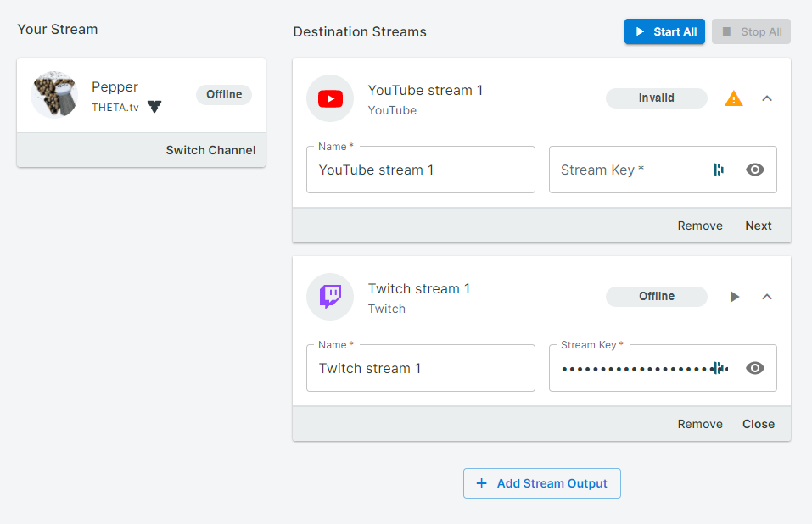
Task: Click the THETA.tv label
Action: click(x=115, y=107)
